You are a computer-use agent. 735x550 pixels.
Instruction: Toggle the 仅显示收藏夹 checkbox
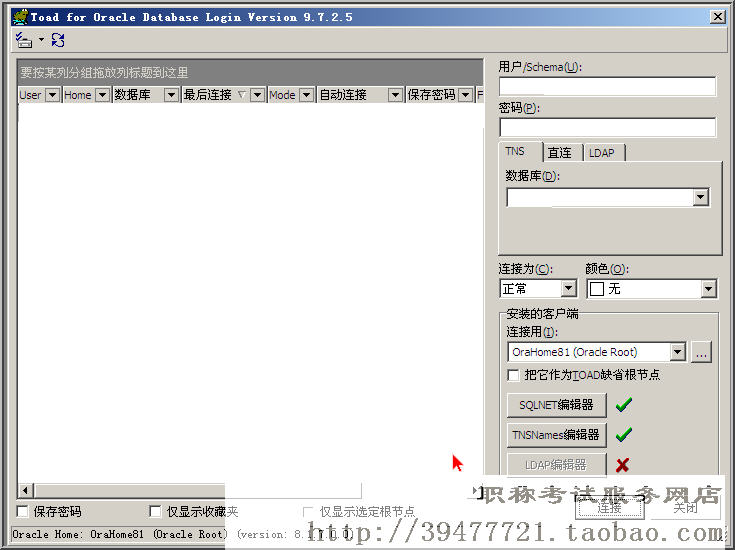click(155, 511)
